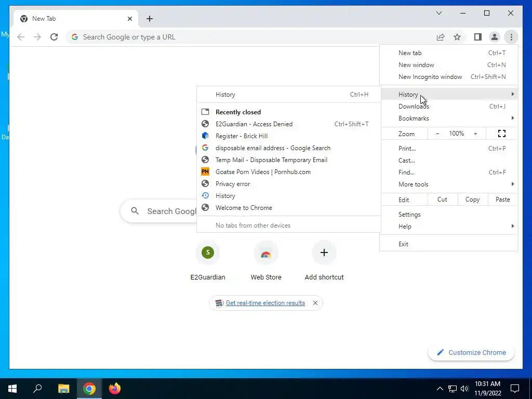
Task: Click the browser back arrow
Action: 21,37
